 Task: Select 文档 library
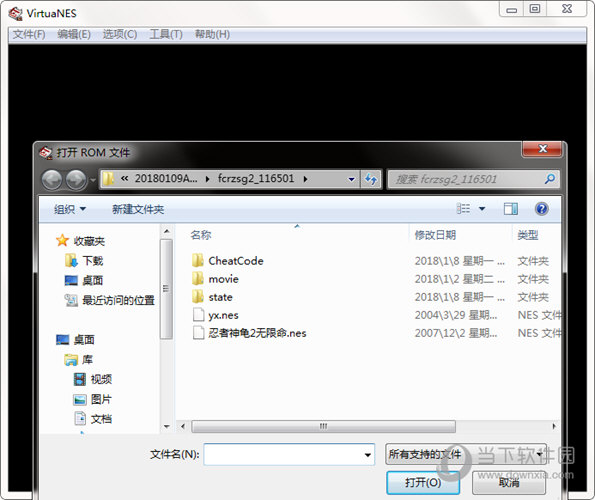[x=101, y=419]
